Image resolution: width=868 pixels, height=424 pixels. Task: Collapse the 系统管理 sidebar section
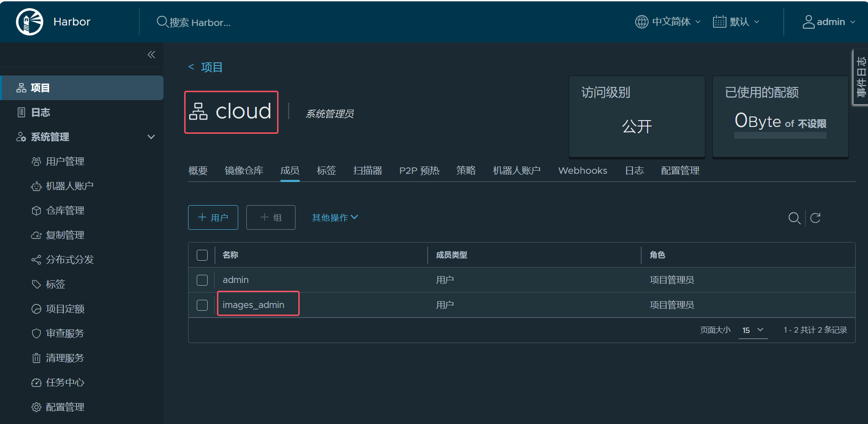point(151,137)
